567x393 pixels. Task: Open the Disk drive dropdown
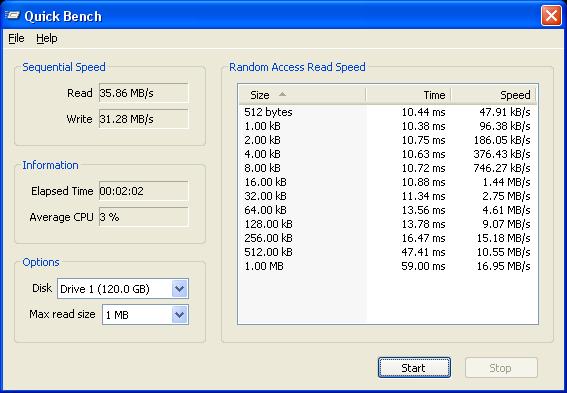[x=123, y=289]
